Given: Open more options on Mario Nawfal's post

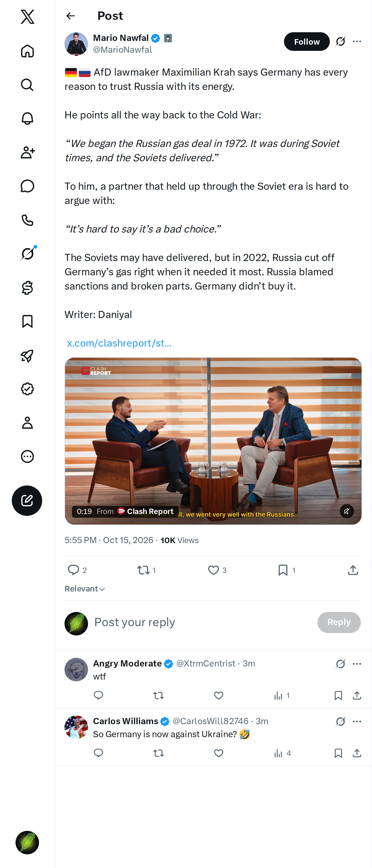Looking at the screenshot, I should (x=357, y=42).
